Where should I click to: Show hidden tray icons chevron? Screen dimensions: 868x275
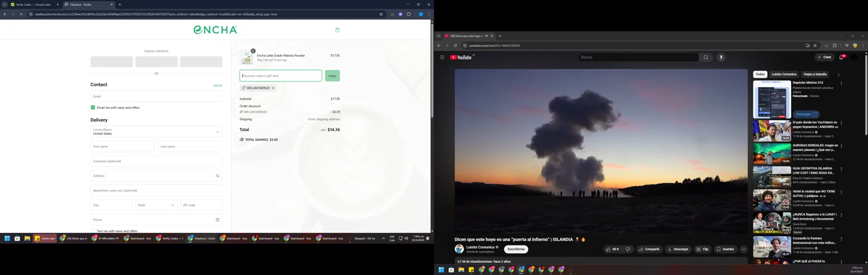pyautogui.click(x=383, y=238)
